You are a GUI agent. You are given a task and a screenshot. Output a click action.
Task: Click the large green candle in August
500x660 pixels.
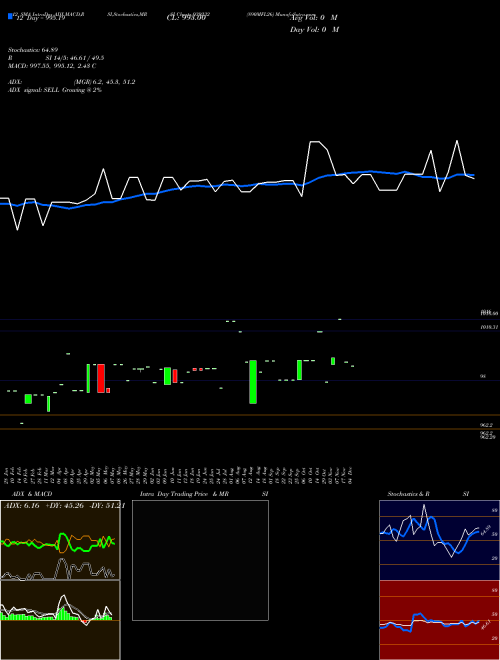tap(253, 382)
